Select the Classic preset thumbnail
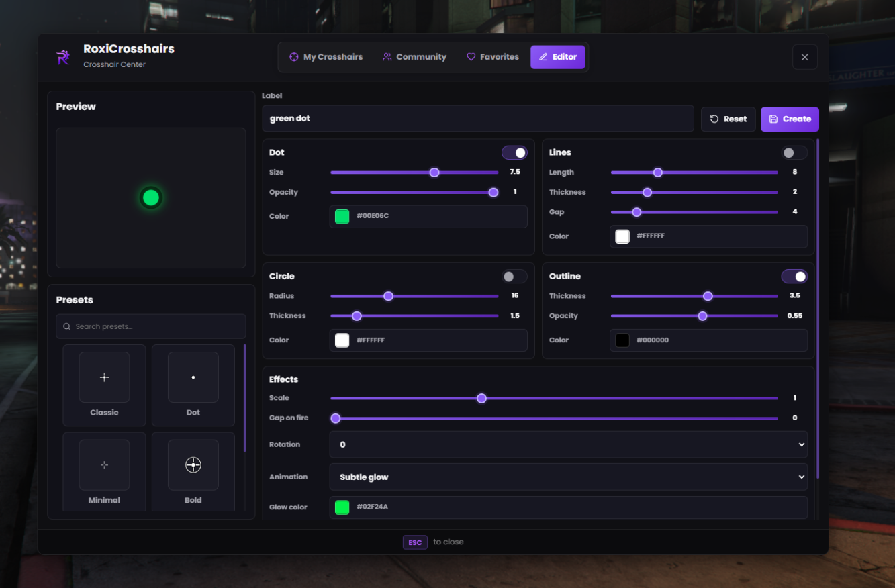Image resolution: width=895 pixels, height=588 pixels. (104, 377)
